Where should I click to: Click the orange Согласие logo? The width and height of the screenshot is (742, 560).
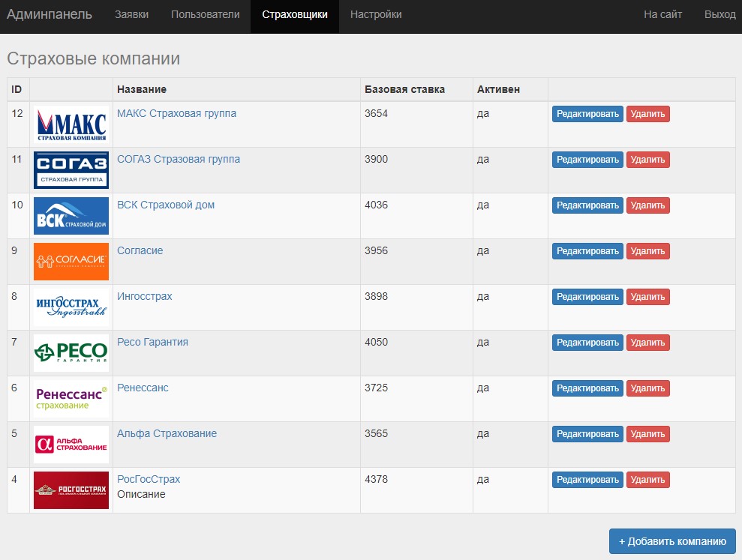click(x=71, y=262)
